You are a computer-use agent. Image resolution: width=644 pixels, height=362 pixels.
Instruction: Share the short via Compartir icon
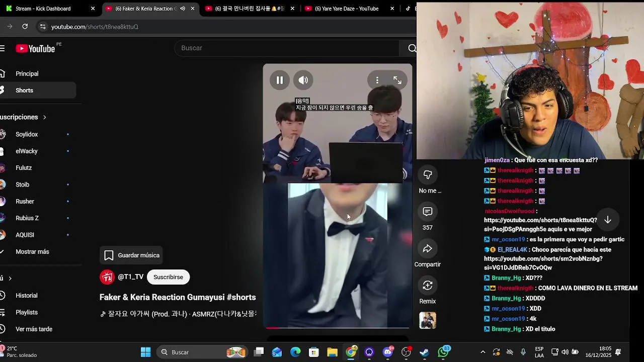click(428, 248)
